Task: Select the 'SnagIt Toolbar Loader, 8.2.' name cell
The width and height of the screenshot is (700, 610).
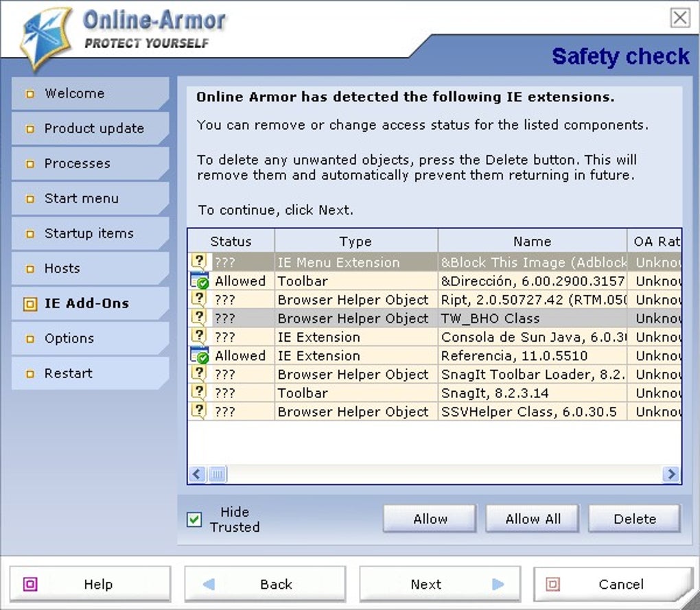Action: 533,375
